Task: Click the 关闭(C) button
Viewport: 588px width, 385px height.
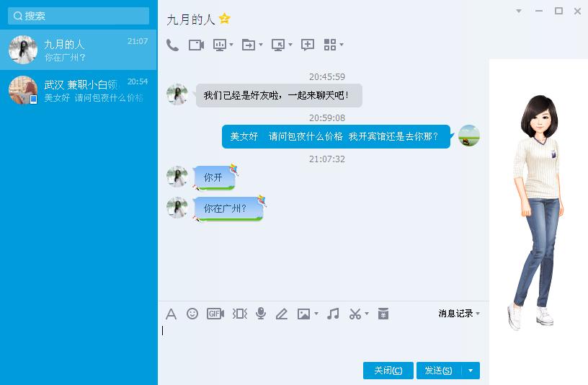Action: (x=388, y=371)
